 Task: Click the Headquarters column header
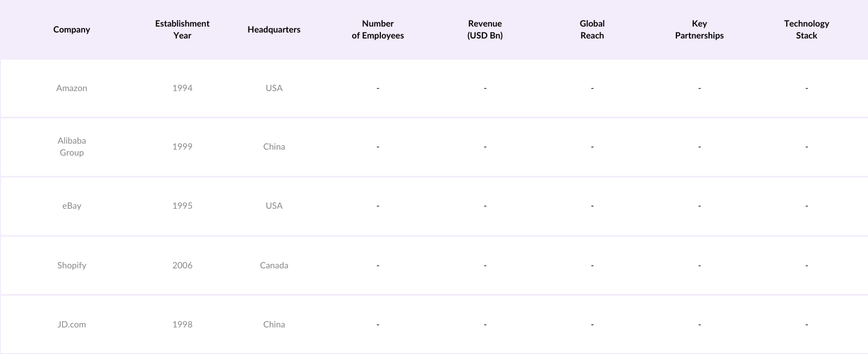[274, 30]
